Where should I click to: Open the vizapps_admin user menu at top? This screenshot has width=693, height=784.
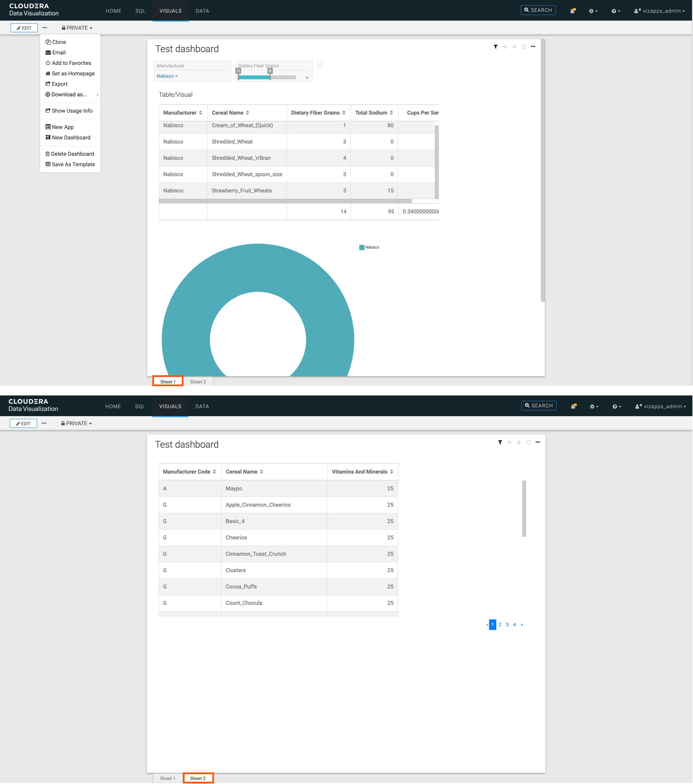(659, 11)
